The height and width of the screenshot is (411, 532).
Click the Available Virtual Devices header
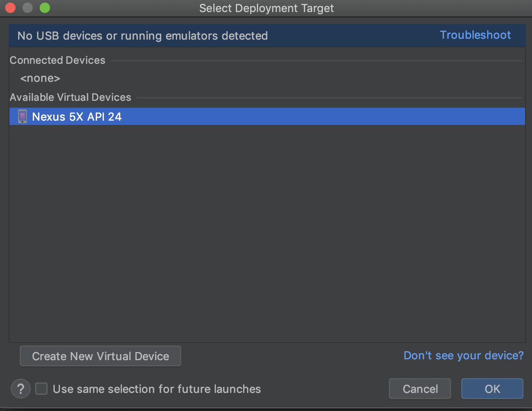point(70,97)
